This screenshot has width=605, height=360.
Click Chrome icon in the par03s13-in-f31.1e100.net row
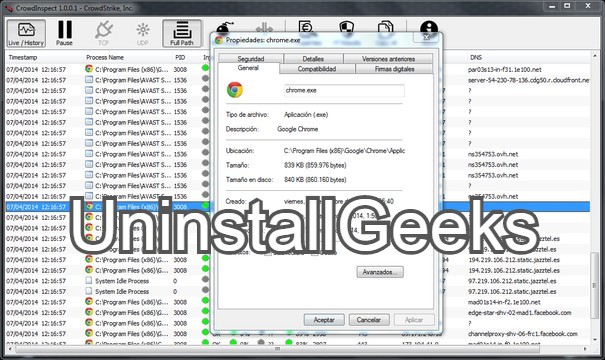coord(89,69)
